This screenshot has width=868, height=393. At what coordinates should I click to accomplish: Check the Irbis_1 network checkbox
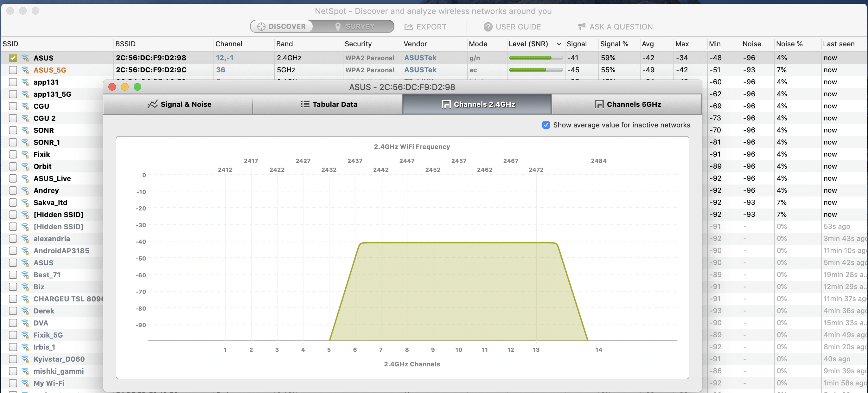pyautogui.click(x=13, y=347)
